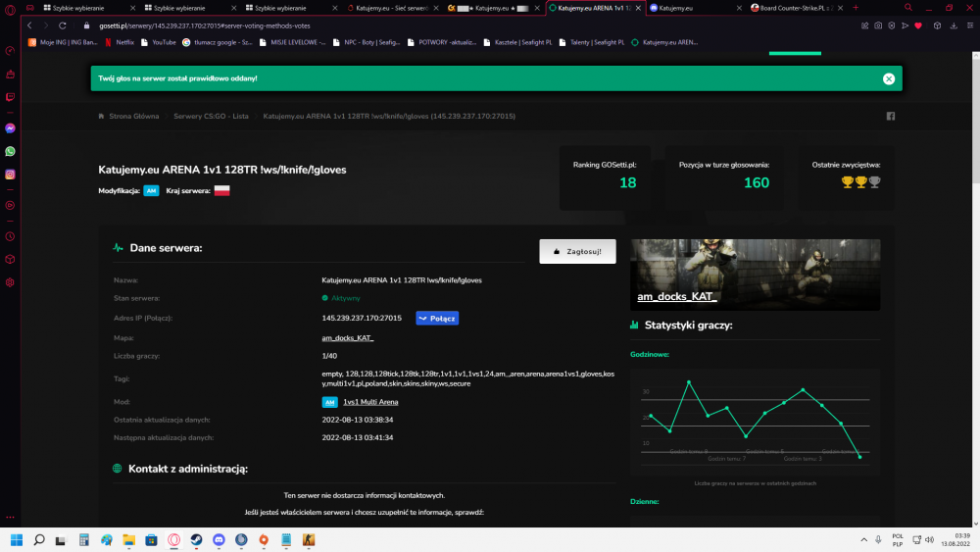Show hidden system tray icons

pyautogui.click(x=863, y=539)
